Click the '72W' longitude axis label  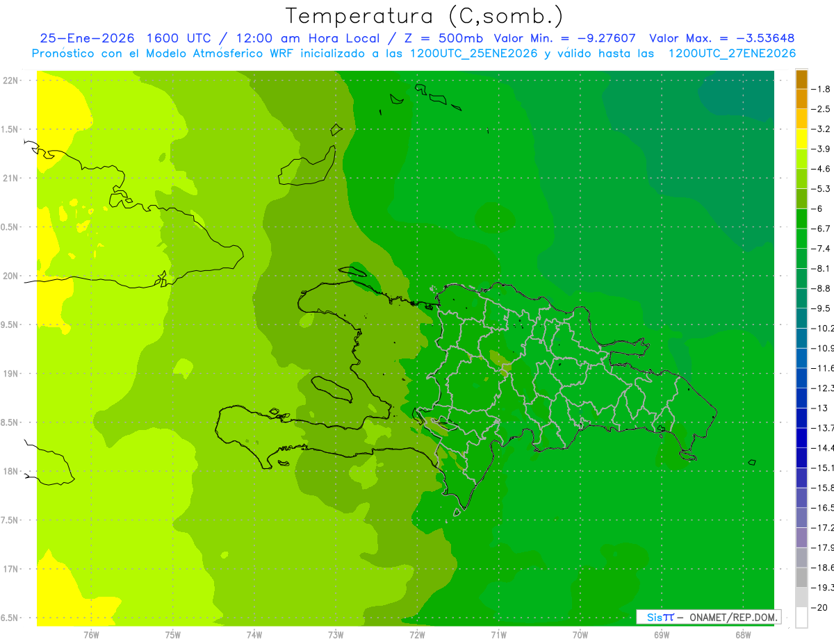tap(417, 634)
